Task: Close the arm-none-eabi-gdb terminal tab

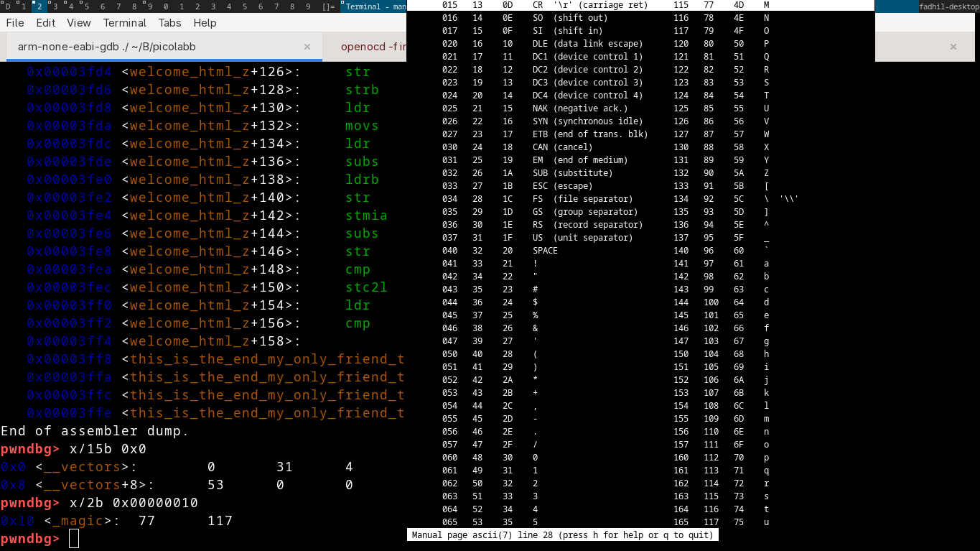Action: pos(307,47)
